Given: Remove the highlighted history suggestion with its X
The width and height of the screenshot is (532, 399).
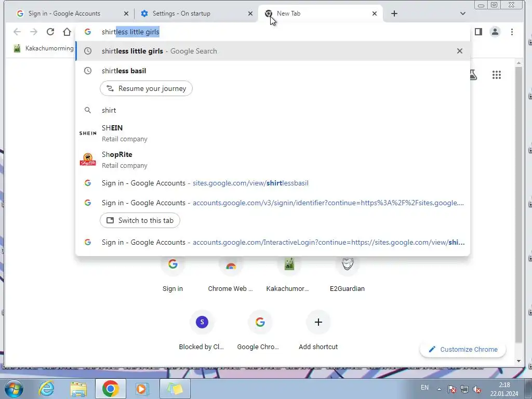Looking at the screenshot, I should (459, 51).
